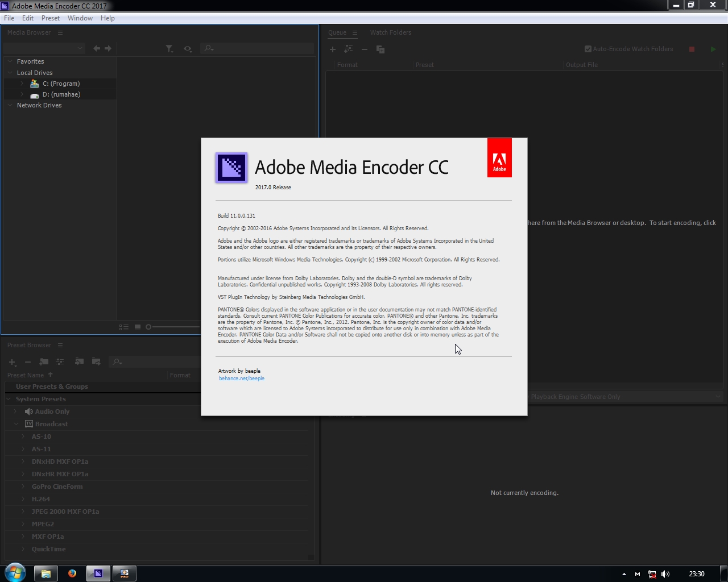The width and height of the screenshot is (728, 582).
Task: Toggle Auto-Encode Watch Folders checkbox
Action: [588, 49]
